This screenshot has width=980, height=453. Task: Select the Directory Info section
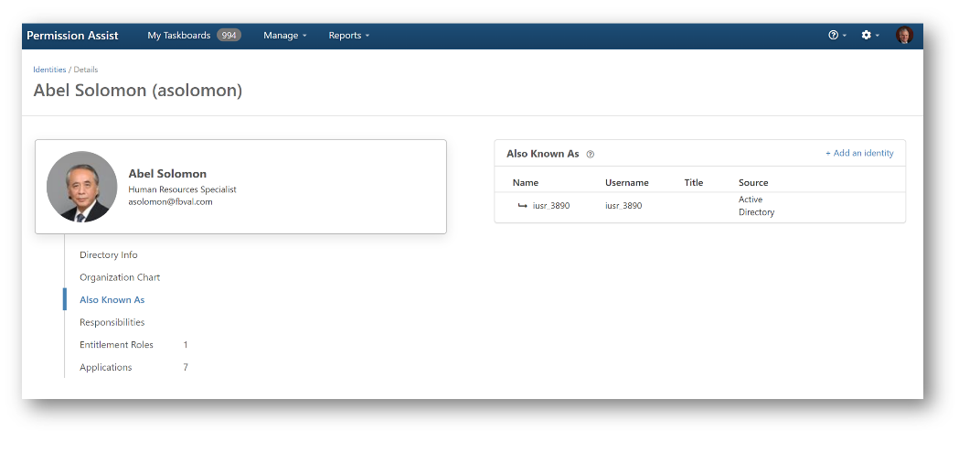click(x=109, y=255)
